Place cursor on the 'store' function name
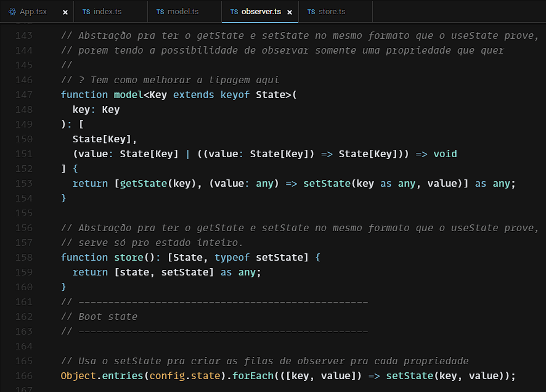Viewport: 546px width, 392px height. (128, 257)
